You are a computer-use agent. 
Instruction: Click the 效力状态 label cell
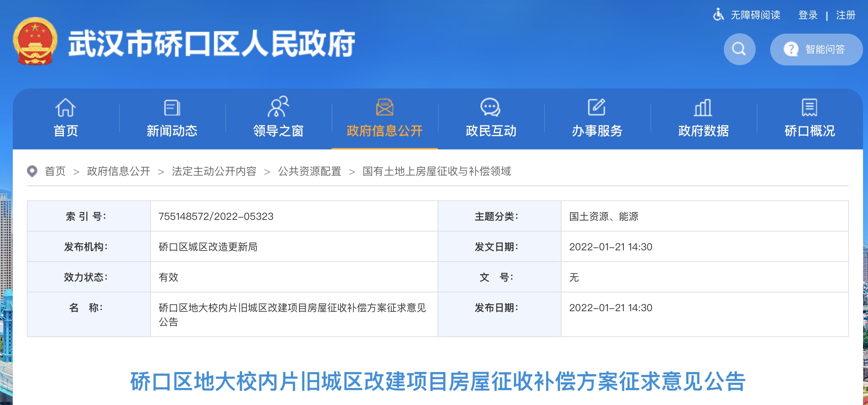point(89,277)
